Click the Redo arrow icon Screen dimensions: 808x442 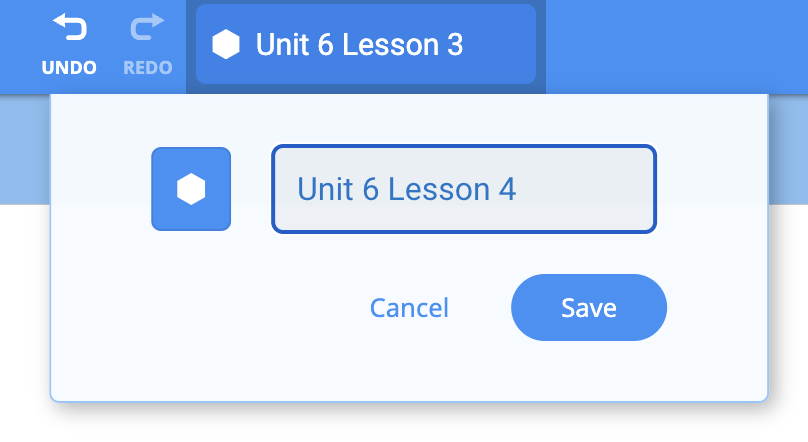pyautogui.click(x=147, y=28)
